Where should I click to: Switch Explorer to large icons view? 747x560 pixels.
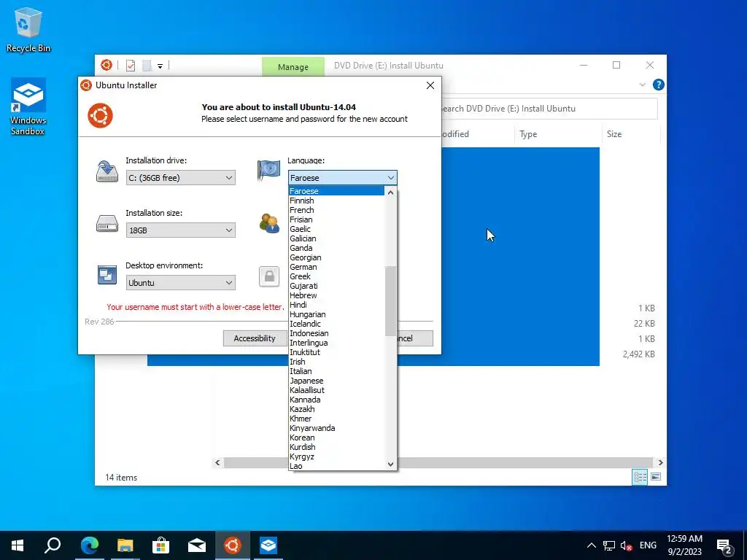656,477
